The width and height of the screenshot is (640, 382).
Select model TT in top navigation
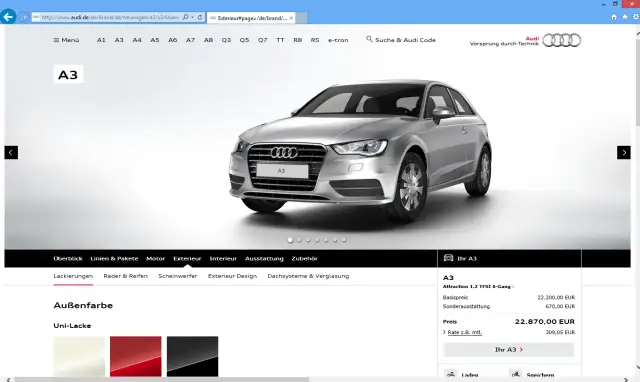click(x=280, y=40)
